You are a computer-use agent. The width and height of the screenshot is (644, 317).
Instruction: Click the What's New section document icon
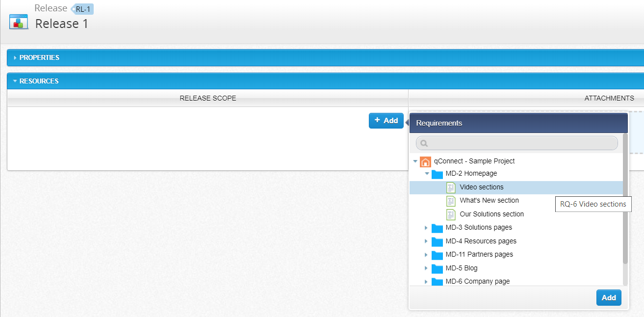tap(451, 201)
